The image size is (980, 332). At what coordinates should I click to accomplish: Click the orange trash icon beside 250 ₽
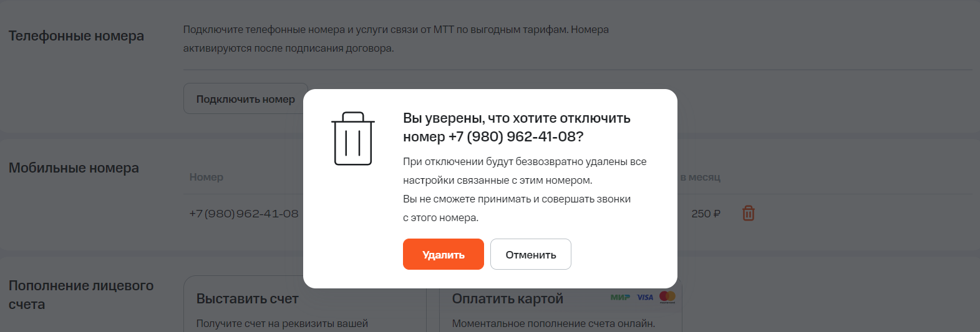point(749,214)
